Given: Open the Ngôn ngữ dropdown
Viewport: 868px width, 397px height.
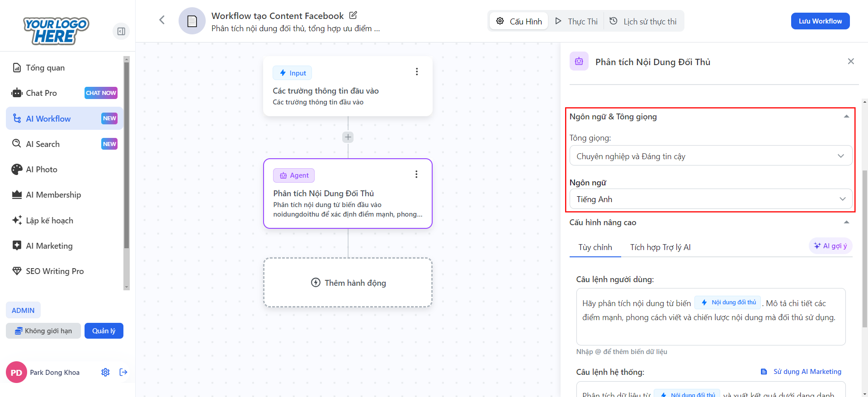Looking at the screenshot, I should (x=710, y=199).
